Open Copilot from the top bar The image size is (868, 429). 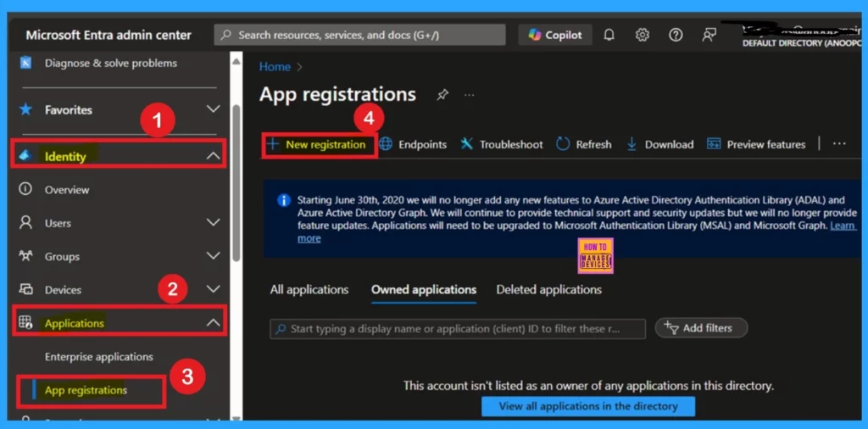(554, 35)
